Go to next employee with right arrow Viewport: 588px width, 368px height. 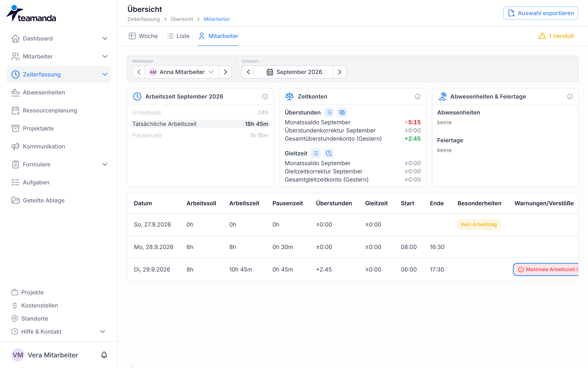coord(225,72)
